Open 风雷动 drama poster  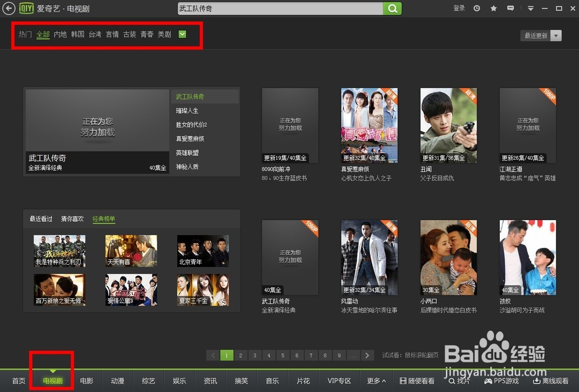click(369, 258)
